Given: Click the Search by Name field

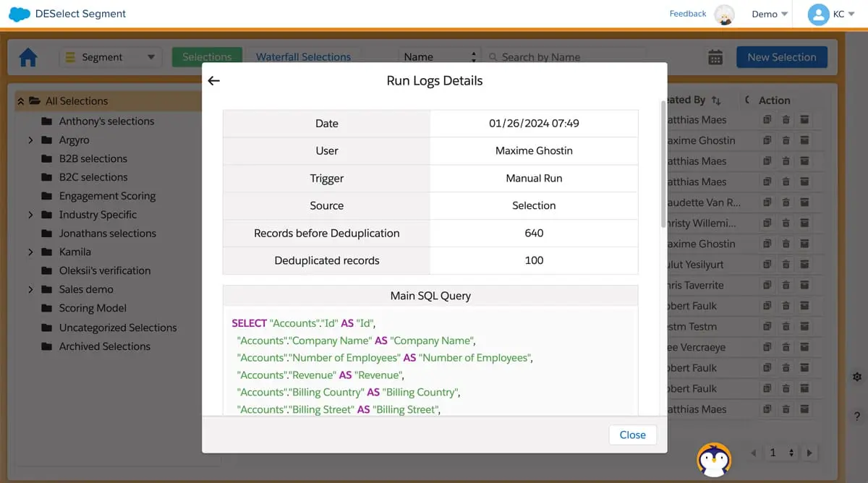Looking at the screenshot, I should tap(564, 58).
